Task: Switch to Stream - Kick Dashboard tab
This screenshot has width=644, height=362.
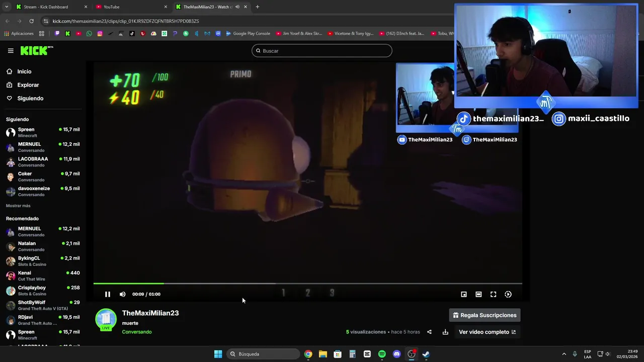Action: coord(50,7)
